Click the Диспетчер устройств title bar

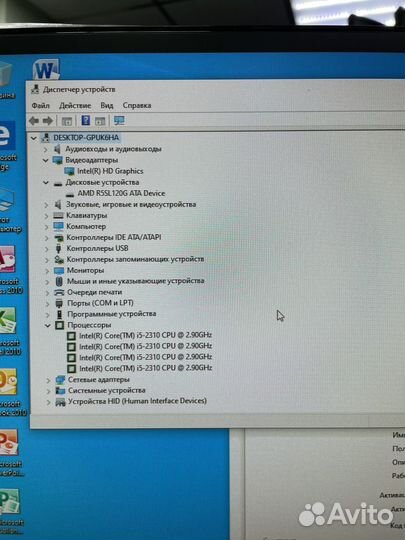(x=216, y=90)
